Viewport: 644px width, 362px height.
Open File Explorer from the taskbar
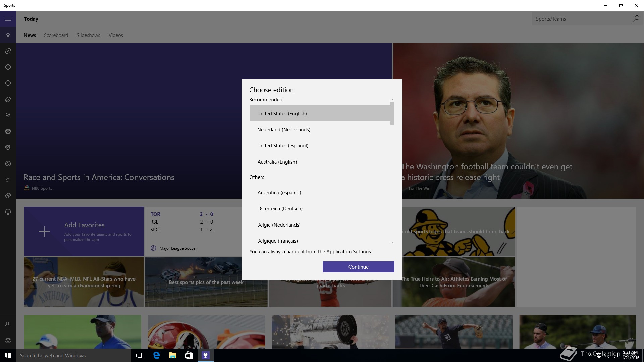click(172, 355)
